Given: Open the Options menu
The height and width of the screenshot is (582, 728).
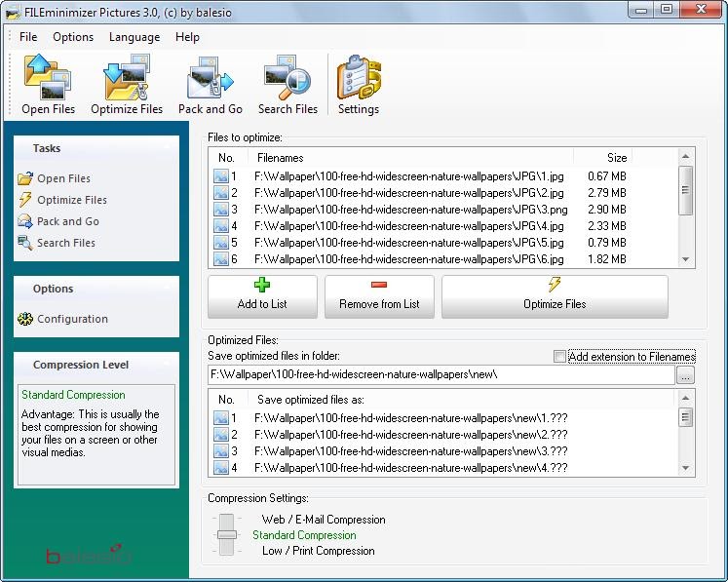Looking at the screenshot, I should coord(73,37).
